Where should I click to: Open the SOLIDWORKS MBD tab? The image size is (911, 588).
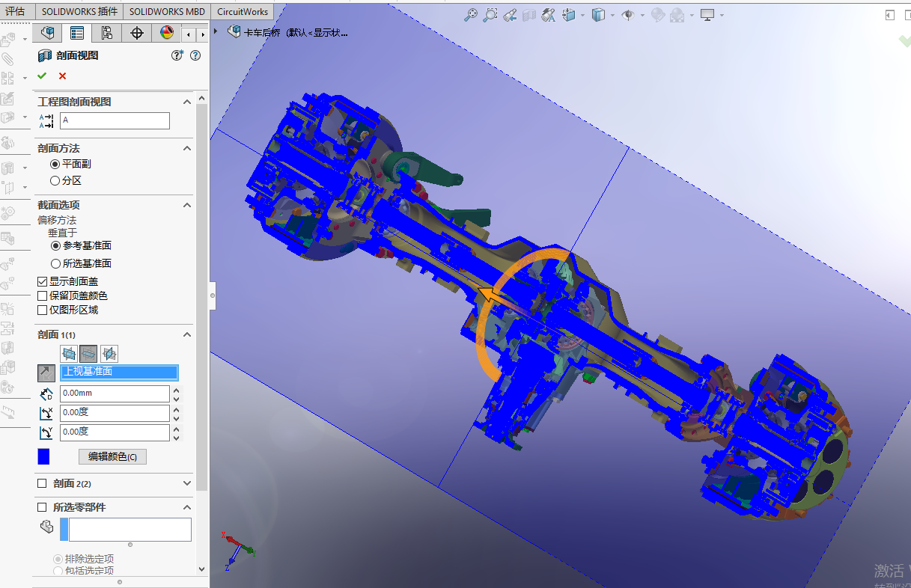[x=167, y=11]
